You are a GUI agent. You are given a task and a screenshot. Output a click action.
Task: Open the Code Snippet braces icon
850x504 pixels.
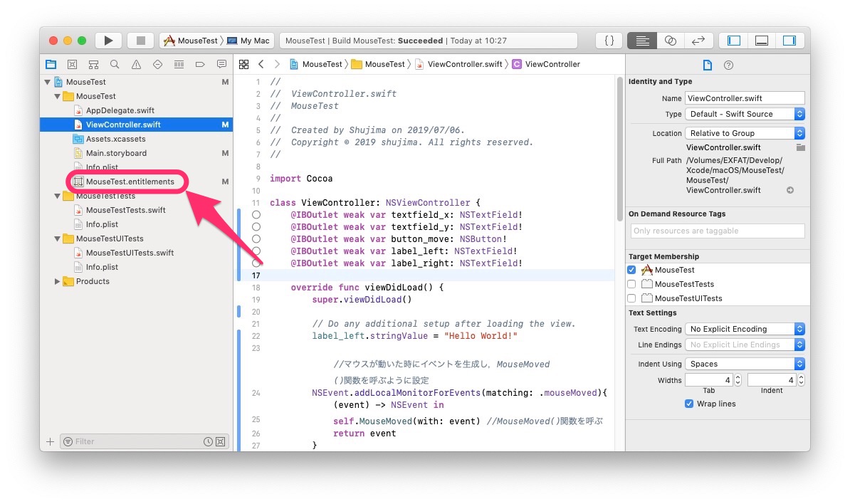(x=609, y=41)
